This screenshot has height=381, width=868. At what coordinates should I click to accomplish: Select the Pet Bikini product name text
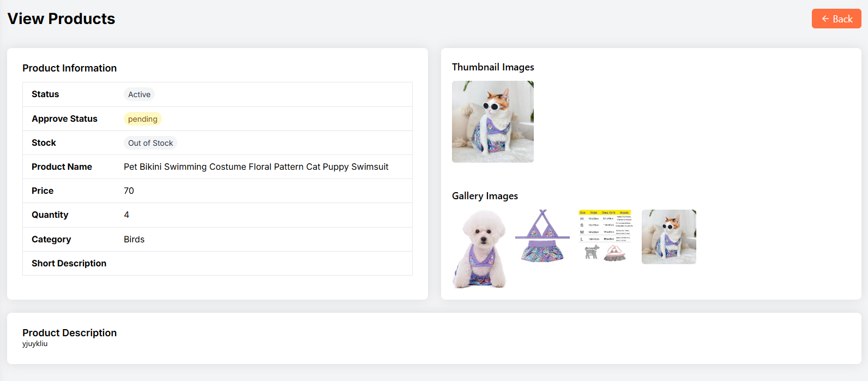[256, 167]
